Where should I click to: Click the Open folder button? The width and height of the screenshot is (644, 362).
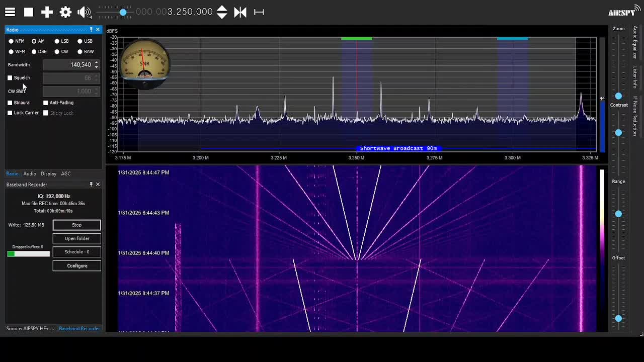click(x=76, y=238)
